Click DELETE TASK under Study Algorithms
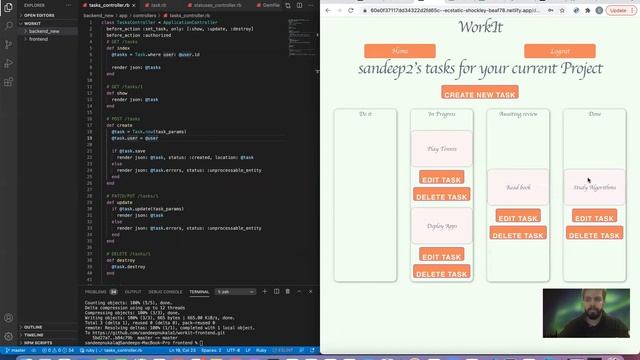Screen dimensions: 640x360 coord(595,233)
